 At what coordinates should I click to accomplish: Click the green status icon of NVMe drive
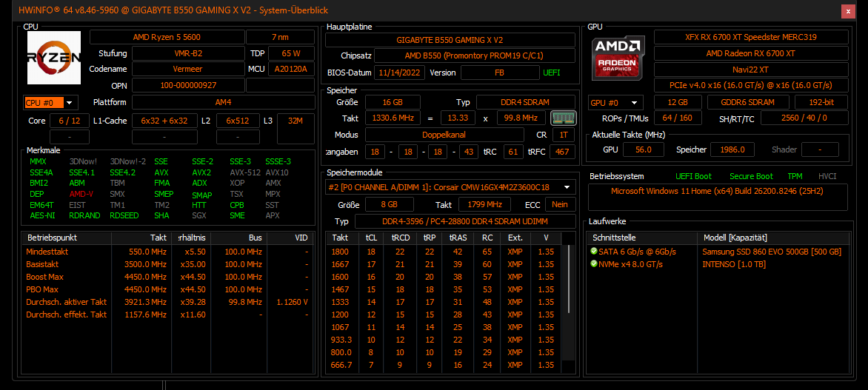(x=594, y=264)
